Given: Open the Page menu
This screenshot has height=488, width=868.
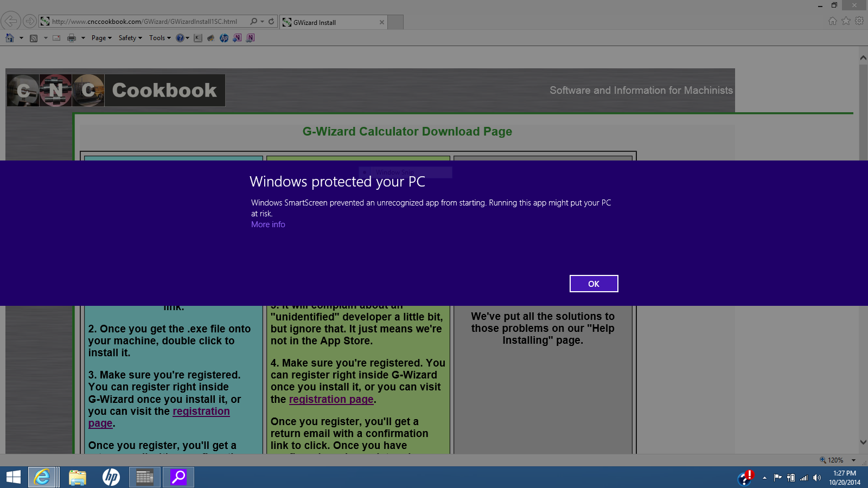Looking at the screenshot, I should click(x=101, y=38).
